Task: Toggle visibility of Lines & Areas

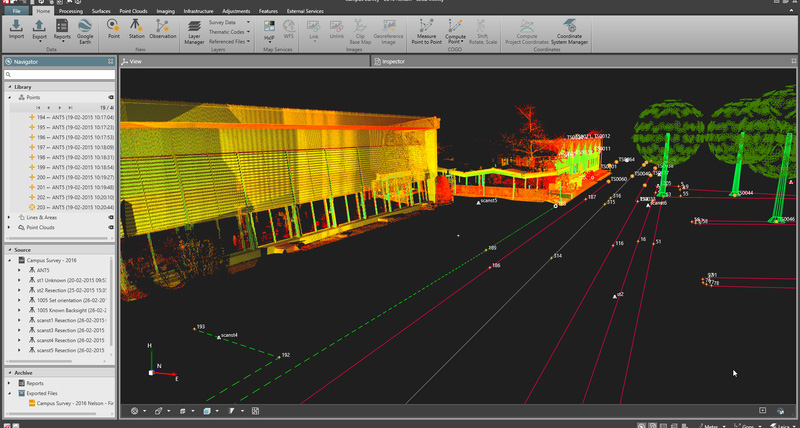Action: click(x=111, y=217)
